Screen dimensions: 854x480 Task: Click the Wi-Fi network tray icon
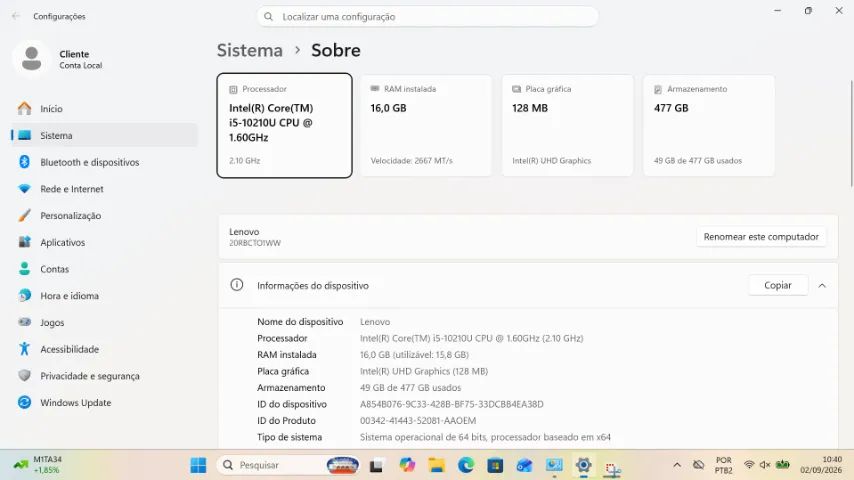click(749, 465)
